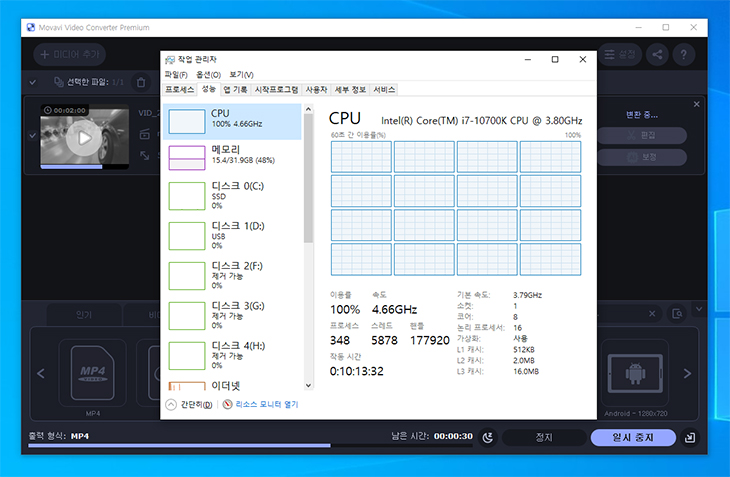Click the Task Manager title bar icon

pos(169,60)
